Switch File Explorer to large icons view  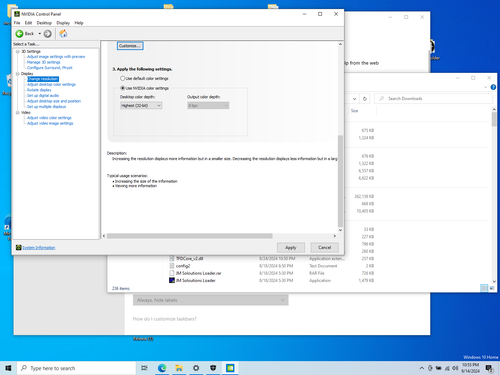pos(492,288)
